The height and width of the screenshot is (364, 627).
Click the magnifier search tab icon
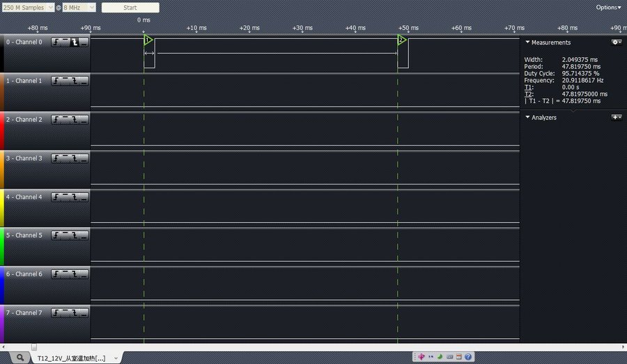click(x=19, y=357)
